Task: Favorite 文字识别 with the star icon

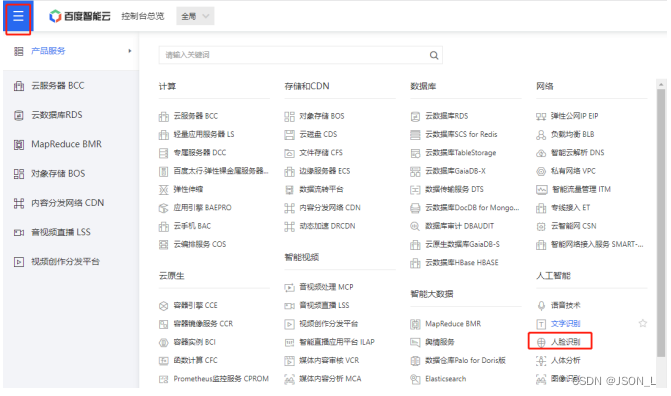Action: pyautogui.click(x=643, y=323)
